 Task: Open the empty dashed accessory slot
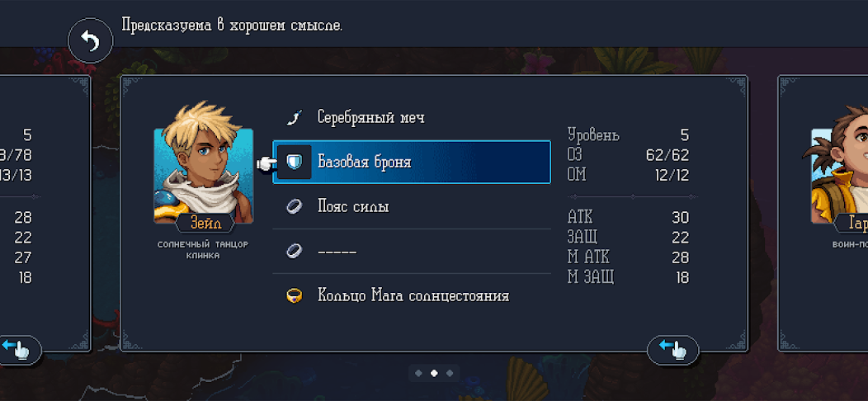412,252
